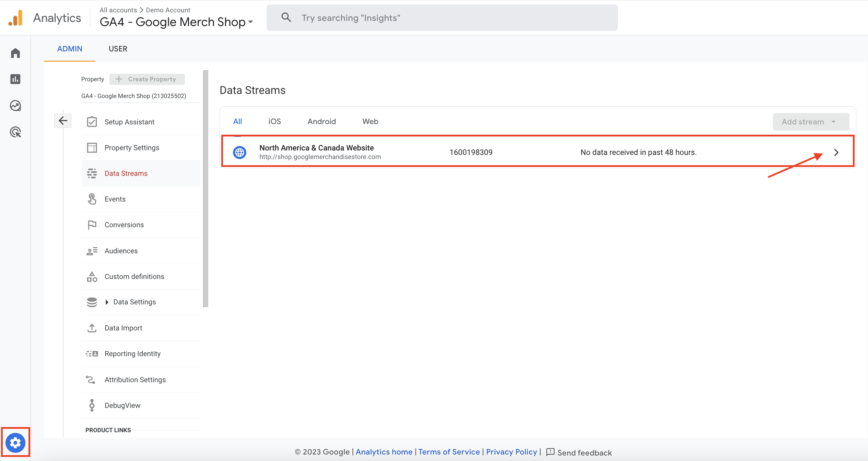Click the Property Settings layout icon
This screenshot has width=868, height=461.
(x=92, y=148)
